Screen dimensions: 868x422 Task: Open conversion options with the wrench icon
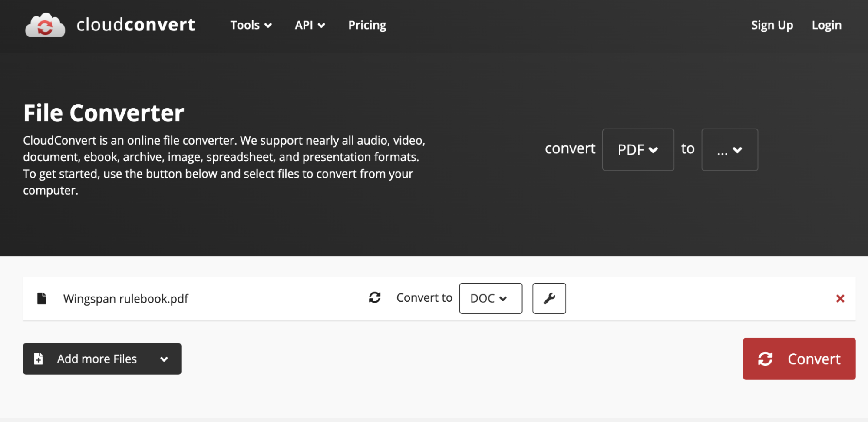coord(549,298)
